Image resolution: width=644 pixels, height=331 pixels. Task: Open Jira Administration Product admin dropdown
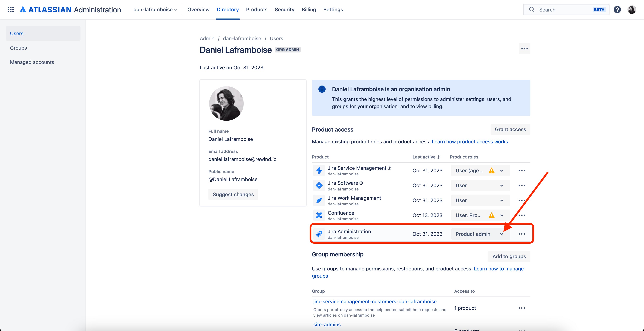click(480, 234)
